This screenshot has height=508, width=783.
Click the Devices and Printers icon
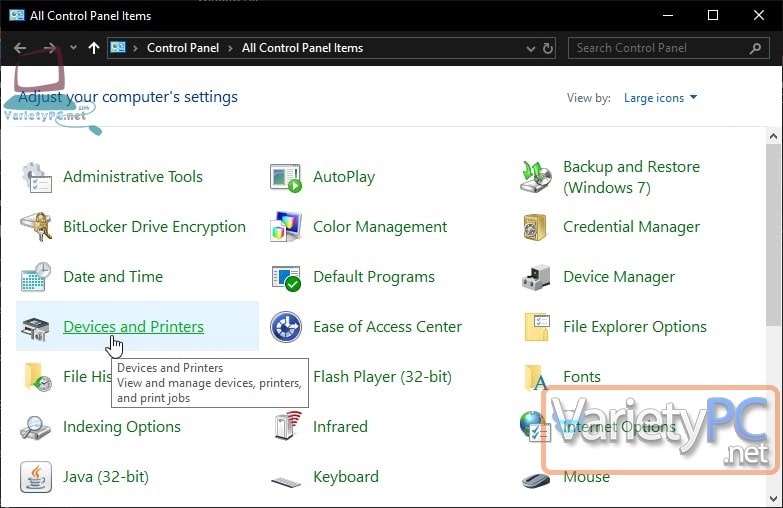point(35,328)
